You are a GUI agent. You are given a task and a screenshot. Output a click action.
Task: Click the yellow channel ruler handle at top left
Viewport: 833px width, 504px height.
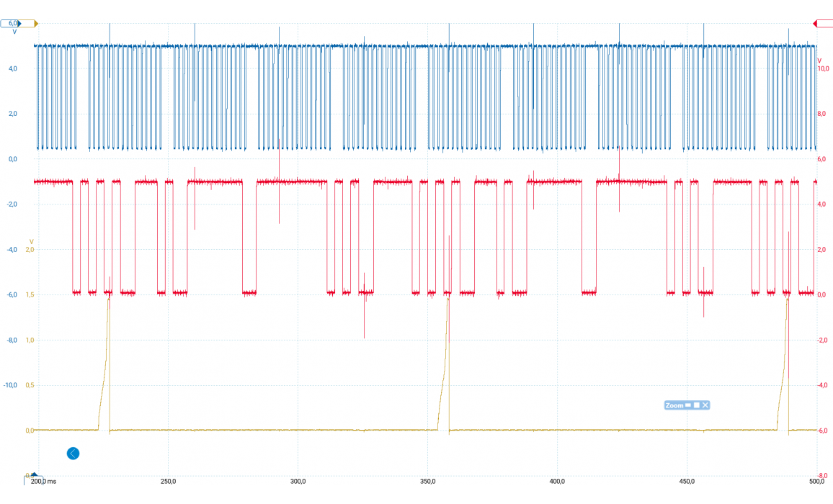(x=35, y=24)
